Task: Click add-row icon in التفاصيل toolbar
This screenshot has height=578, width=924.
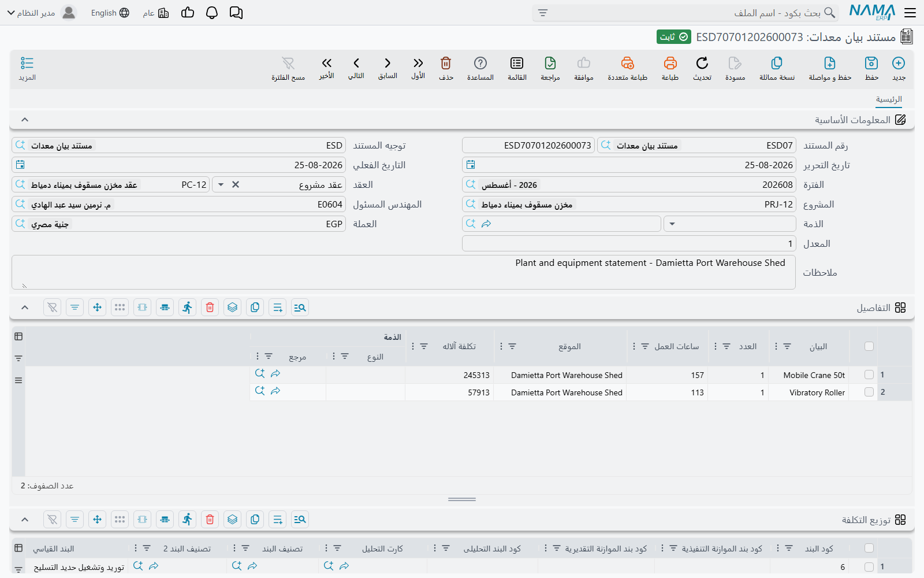Action: (x=278, y=307)
